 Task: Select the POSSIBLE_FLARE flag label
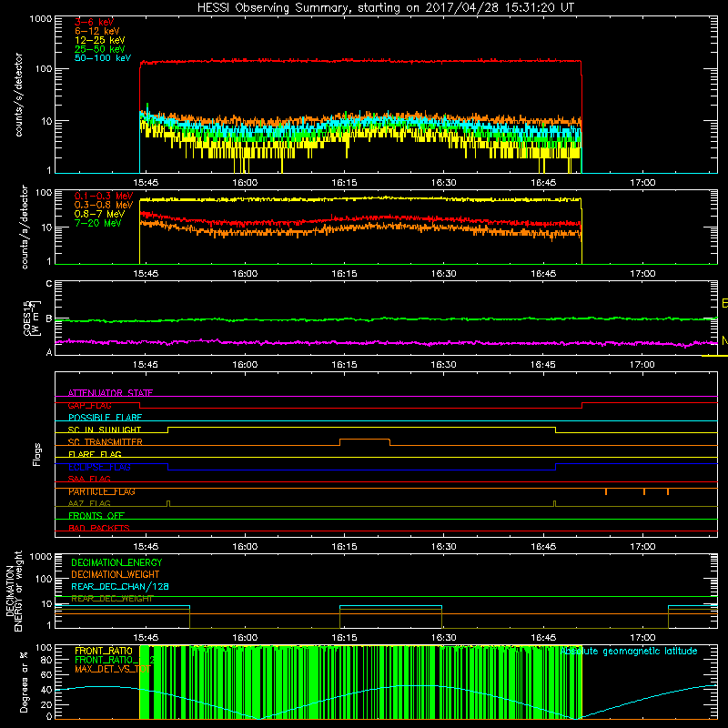[x=105, y=418]
